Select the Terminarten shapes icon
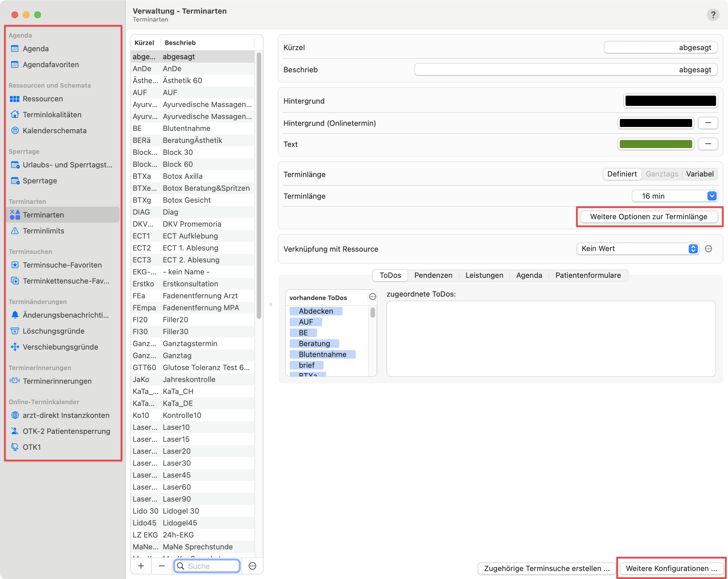 (x=15, y=215)
